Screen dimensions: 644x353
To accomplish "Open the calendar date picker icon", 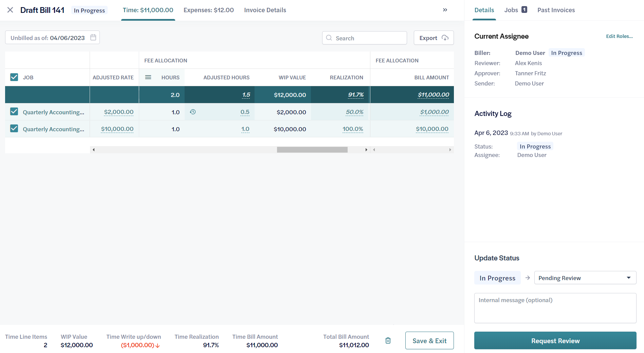I will pyautogui.click(x=93, y=37).
